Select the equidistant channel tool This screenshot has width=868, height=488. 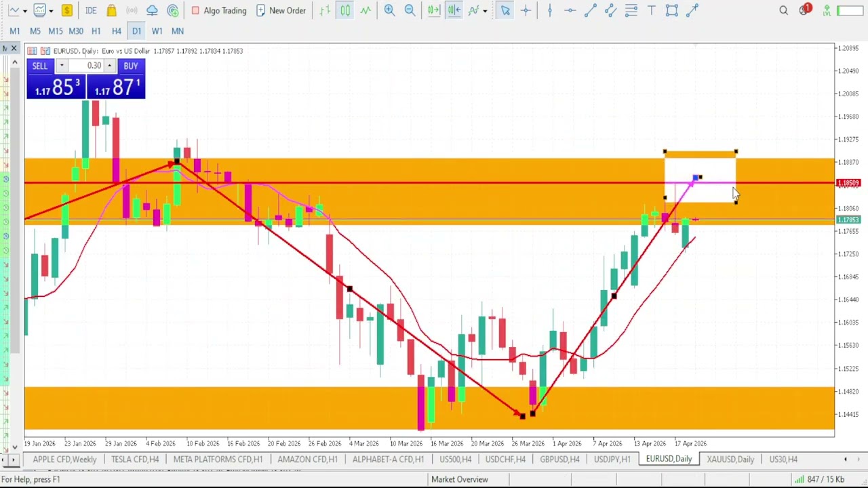pyautogui.click(x=610, y=10)
